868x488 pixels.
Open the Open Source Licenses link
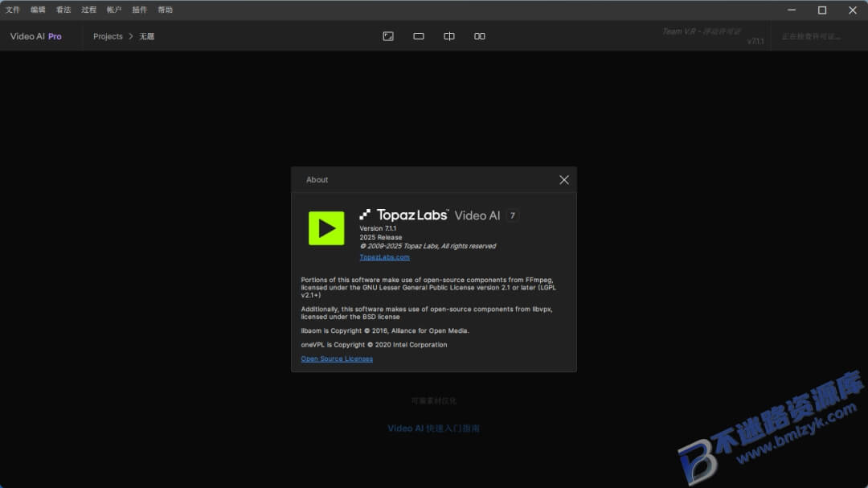pos(337,359)
